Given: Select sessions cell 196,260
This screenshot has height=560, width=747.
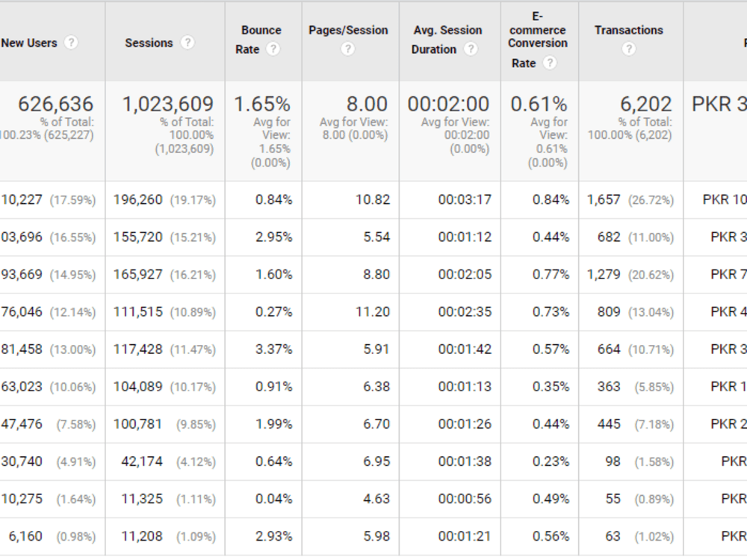Looking at the screenshot, I should [137, 199].
